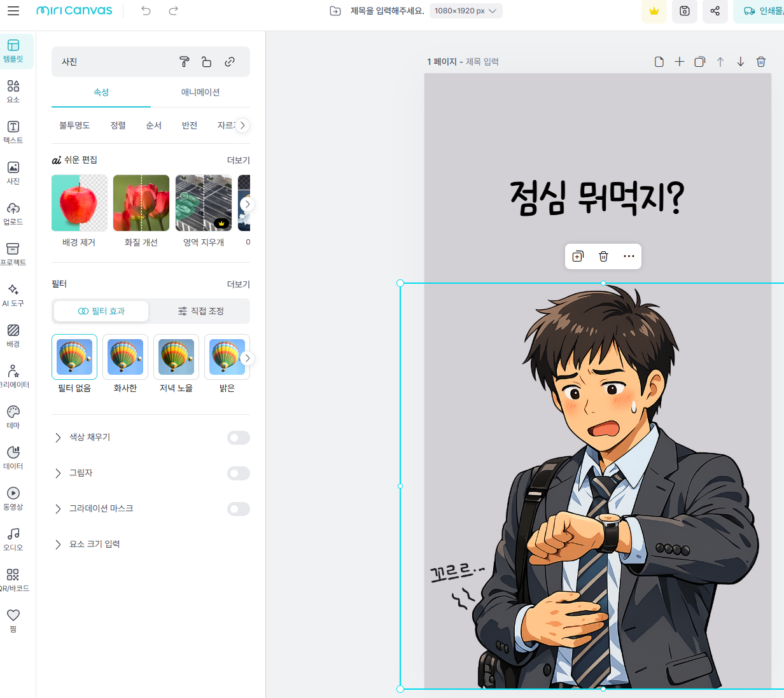Show more AI easy edit thumbnails arrow
784x698 pixels.
click(x=248, y=204)
